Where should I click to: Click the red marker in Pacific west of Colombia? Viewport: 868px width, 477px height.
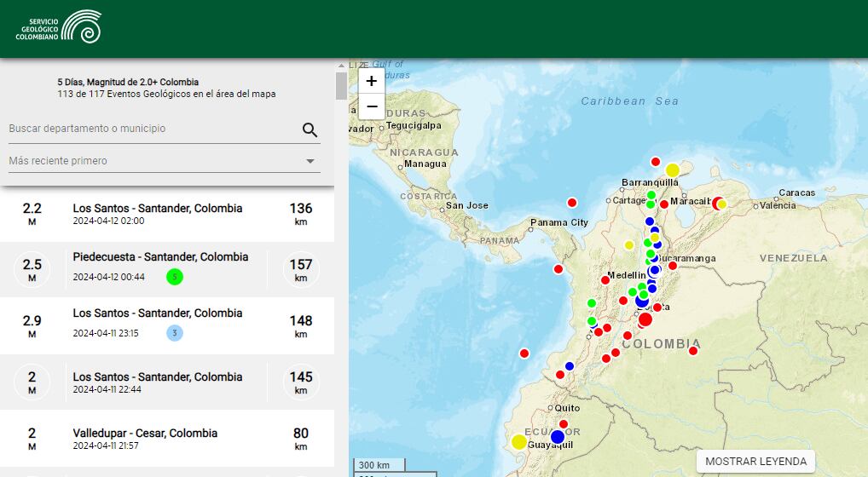click(x=524, y=353)
